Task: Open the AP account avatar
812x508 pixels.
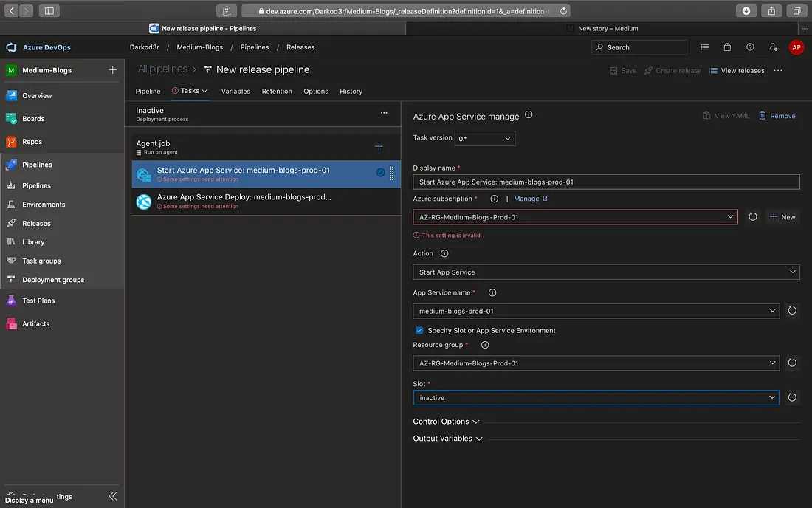Action: 796,47
